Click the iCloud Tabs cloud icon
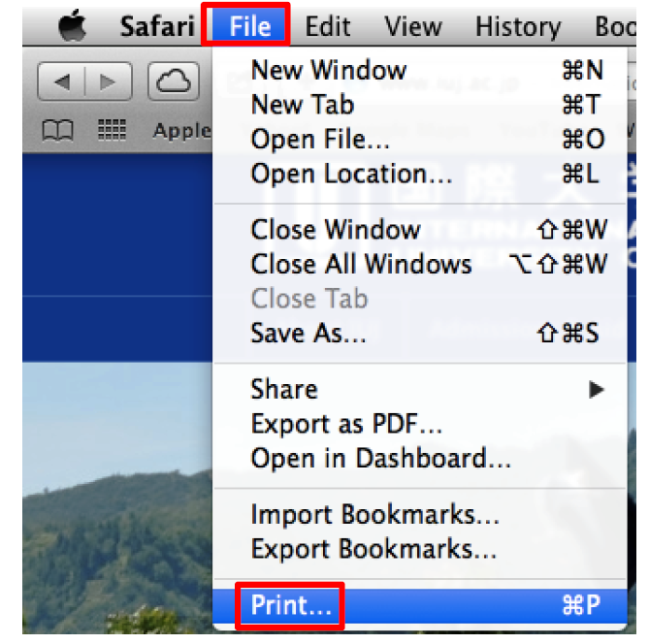 click(x=174, y=81)
